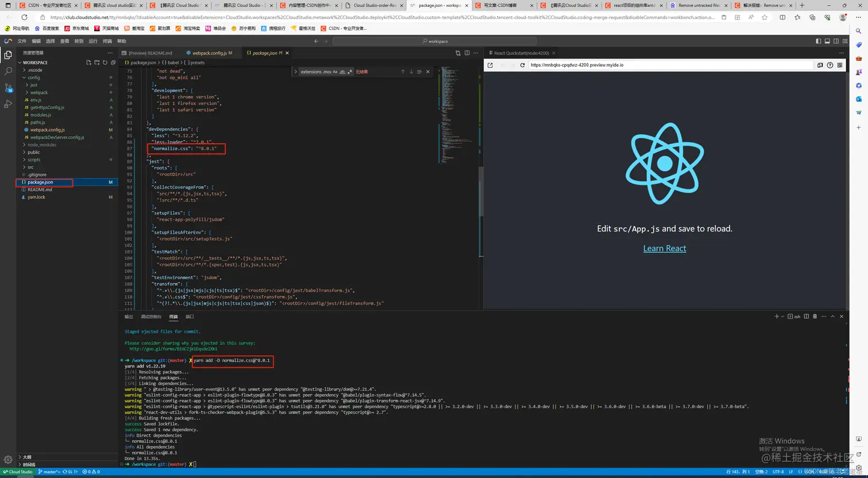Screen dimensions: 868x478
Task: Open help icon in preview toolbar
Action: click(x=830, y=65)
